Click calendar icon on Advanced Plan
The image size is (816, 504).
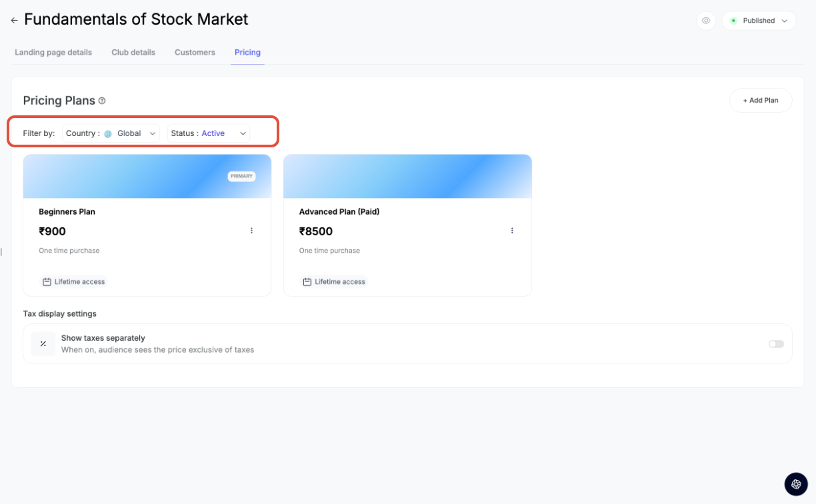(x=307, y=282)
